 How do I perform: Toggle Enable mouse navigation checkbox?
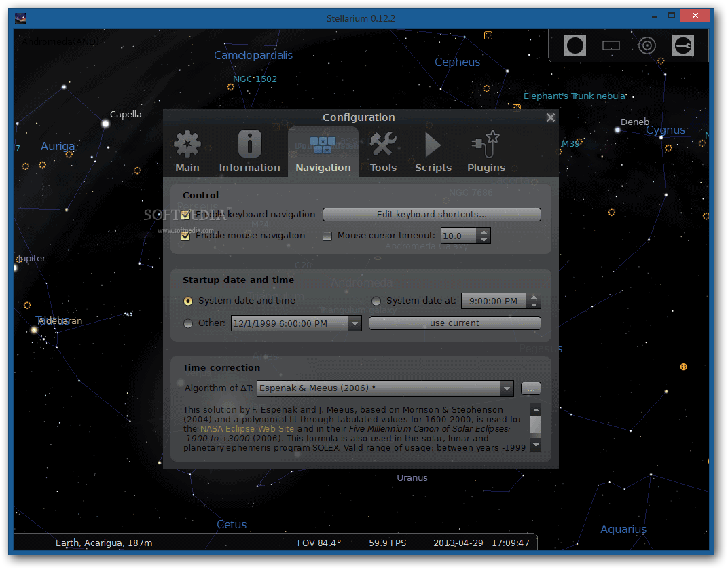pos(185,236)
